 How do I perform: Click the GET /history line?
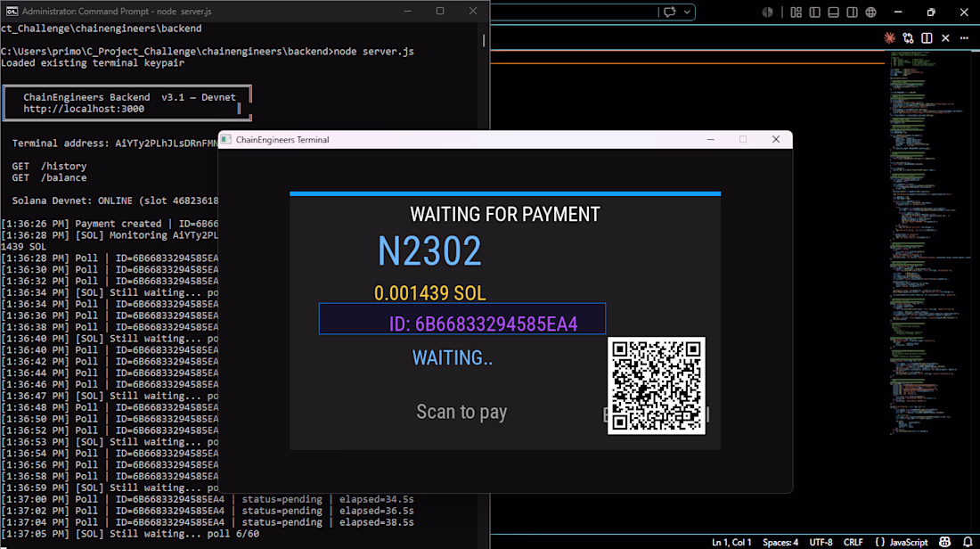(49, 167)
